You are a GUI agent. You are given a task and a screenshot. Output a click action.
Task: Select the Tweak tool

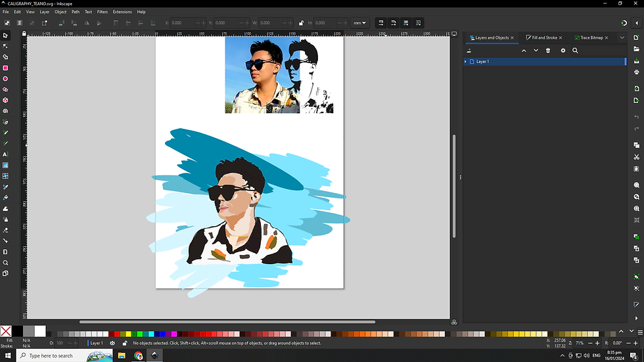(5, 208)
